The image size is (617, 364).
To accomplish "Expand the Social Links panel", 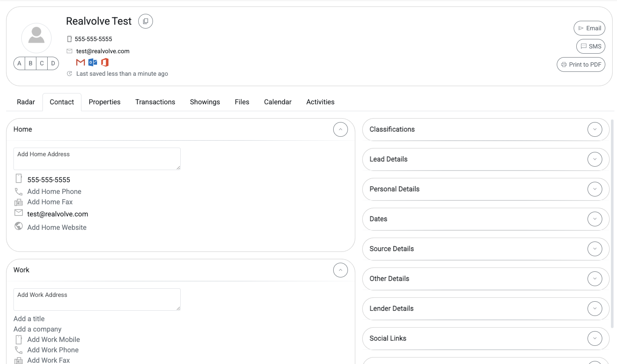I will (595, 338).
